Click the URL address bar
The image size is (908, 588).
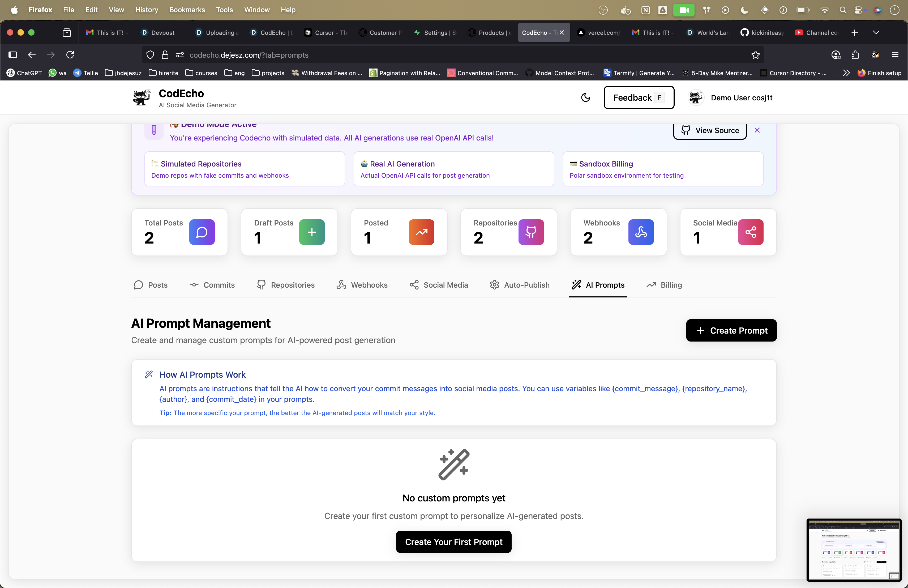[420, 55]
